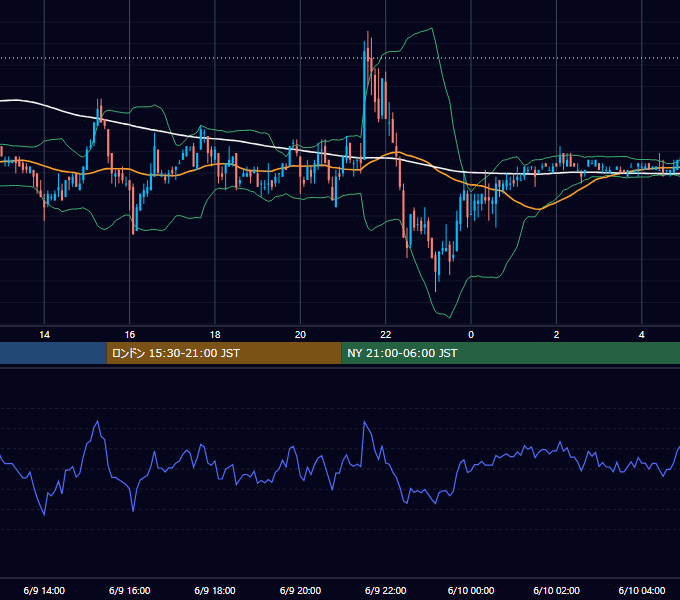Click the 6/9 14:00 date label
Viewport: 680px width, 600px height.
[44, 590]
